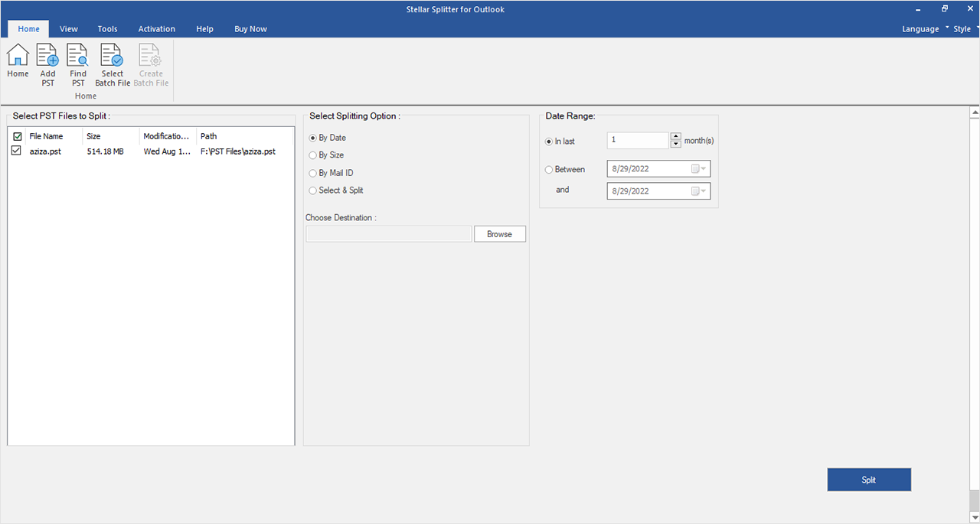Open the Activation tab
980x524 pixels.
[x=156, y=29]
